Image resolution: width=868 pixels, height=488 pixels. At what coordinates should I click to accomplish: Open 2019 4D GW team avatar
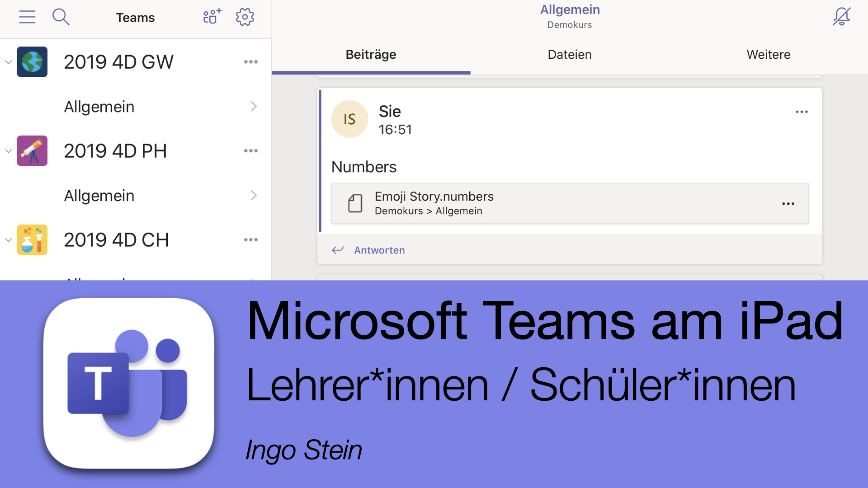(x=32, y=62)
